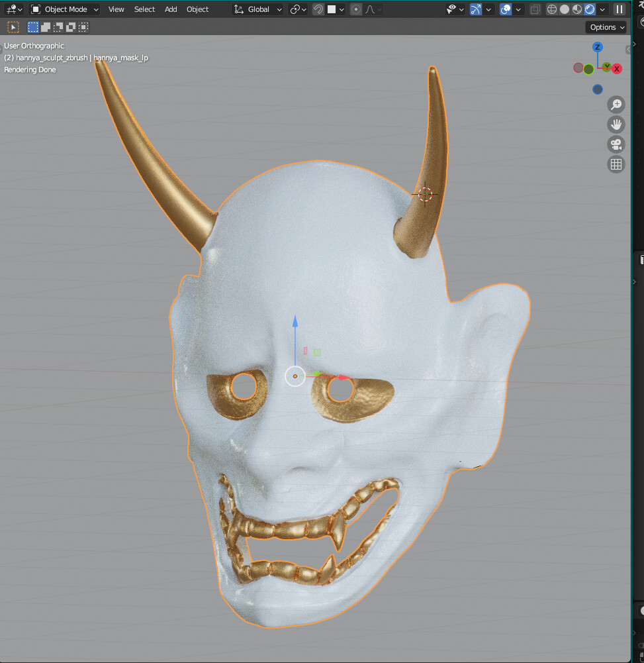Click the hannya_mask_lp object name text
644x663 pixels.
coord(121,58)
